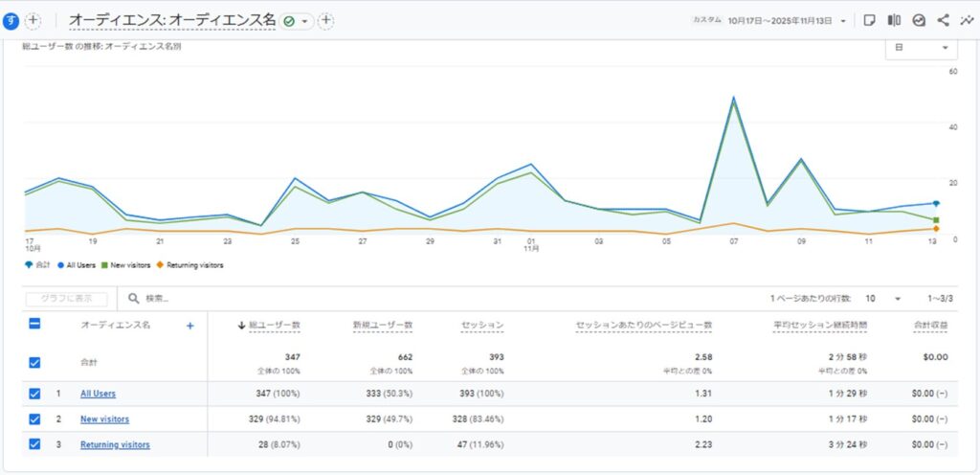Click the 333 (50.3%) cell
Image resolution: width=980 pixels, height=475 pixels.
[389, 394]
